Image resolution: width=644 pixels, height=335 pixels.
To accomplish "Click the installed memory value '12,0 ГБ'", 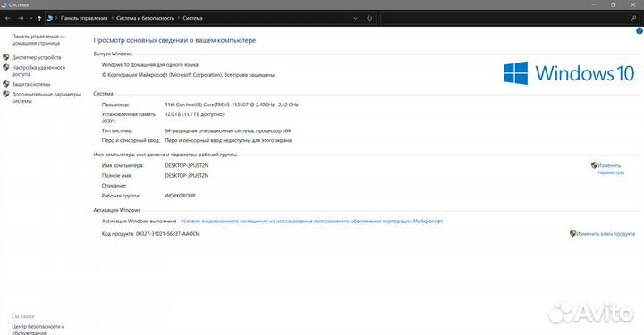I will click(x=173, y=114).
